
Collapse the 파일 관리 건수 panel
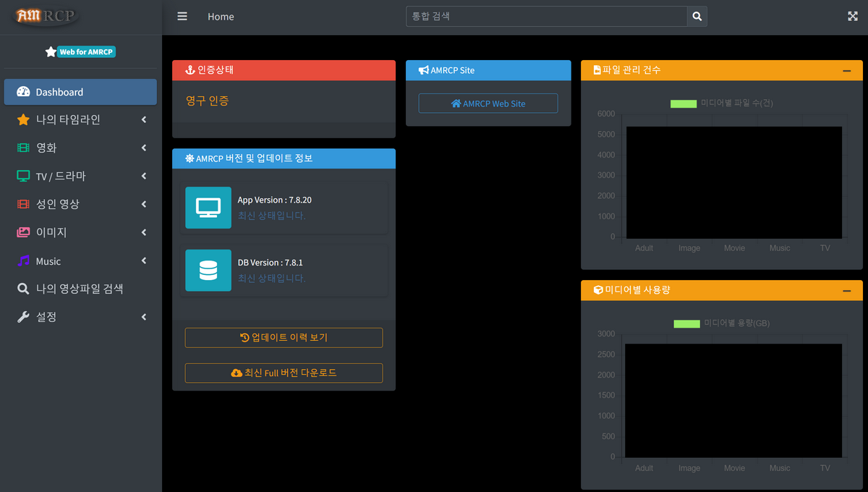[846, 71]
